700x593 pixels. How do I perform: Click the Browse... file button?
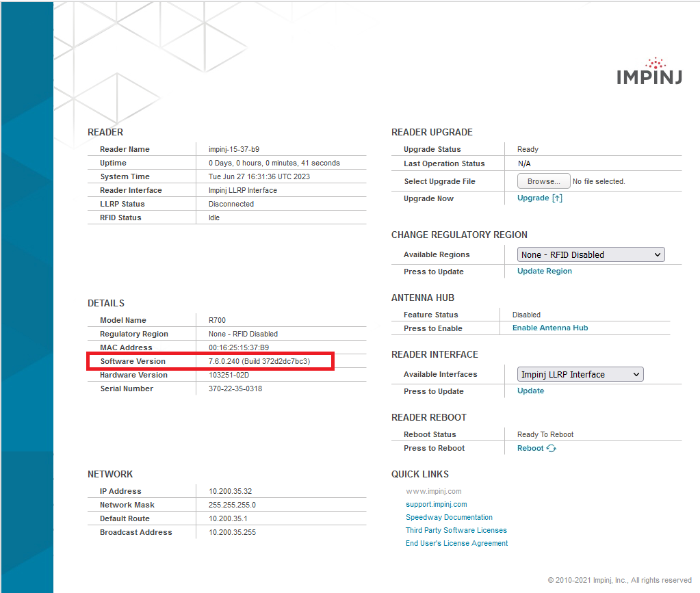pyautogui.click(x=543, y=181)
